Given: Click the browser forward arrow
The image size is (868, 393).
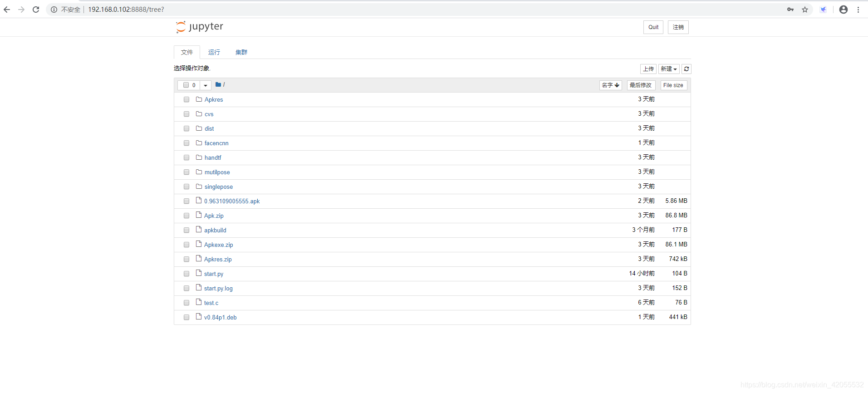Looking at the screenshot, I should click(21, 10).
